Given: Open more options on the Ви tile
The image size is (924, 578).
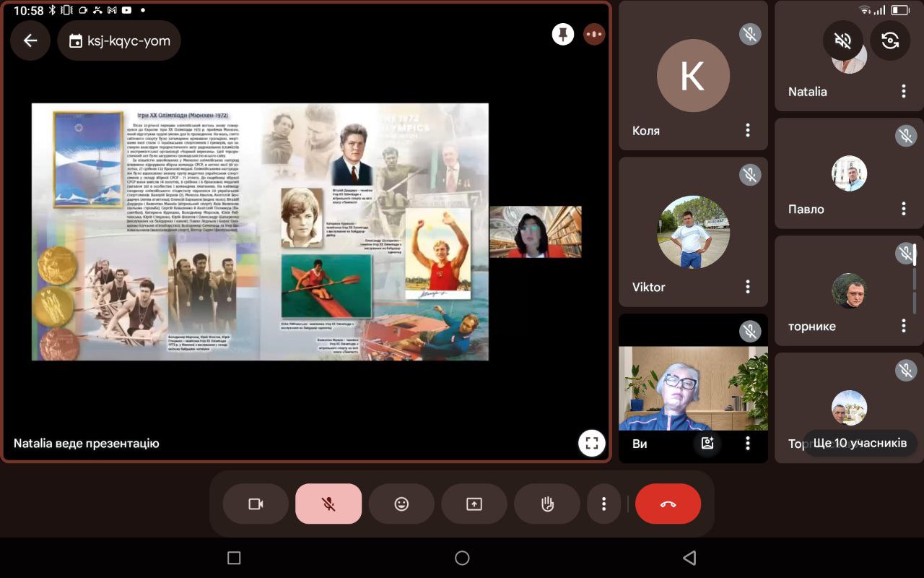Looking at the screenshot, I should pyautogui.click(x=748, y=443).
